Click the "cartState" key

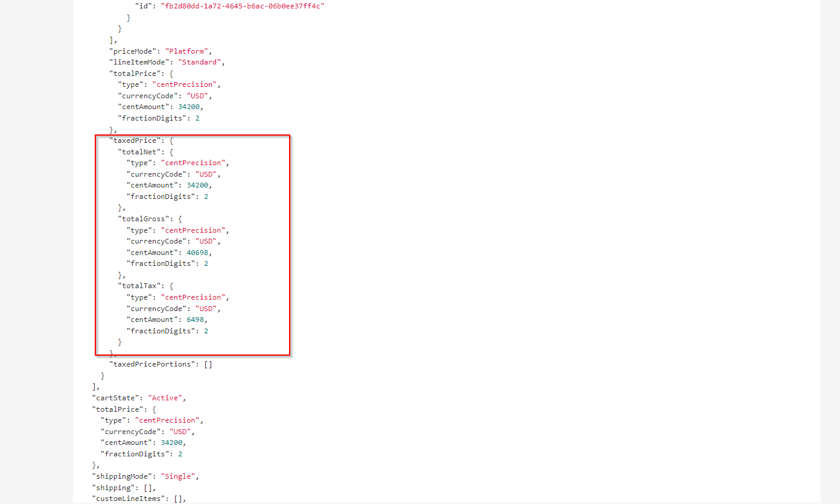[x=115, y=398]
